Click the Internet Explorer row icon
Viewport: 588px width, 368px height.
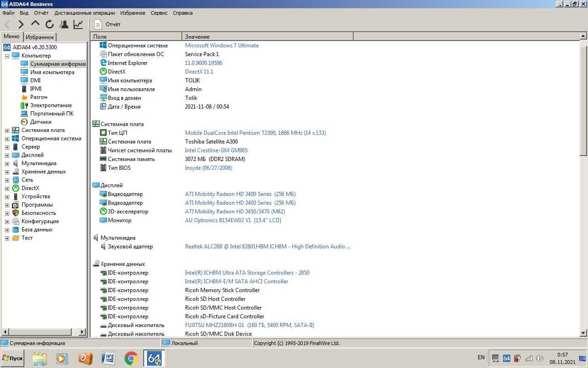103,63
